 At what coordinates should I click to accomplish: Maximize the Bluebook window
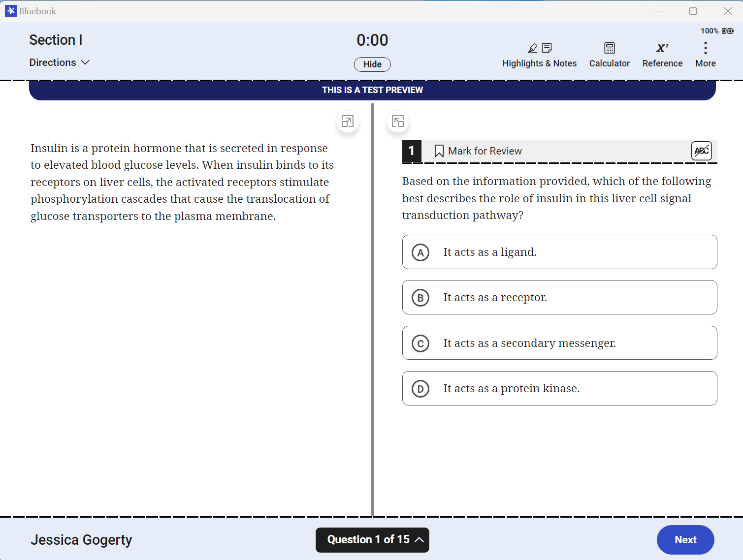pyautogui.click(x=693, y=11)
